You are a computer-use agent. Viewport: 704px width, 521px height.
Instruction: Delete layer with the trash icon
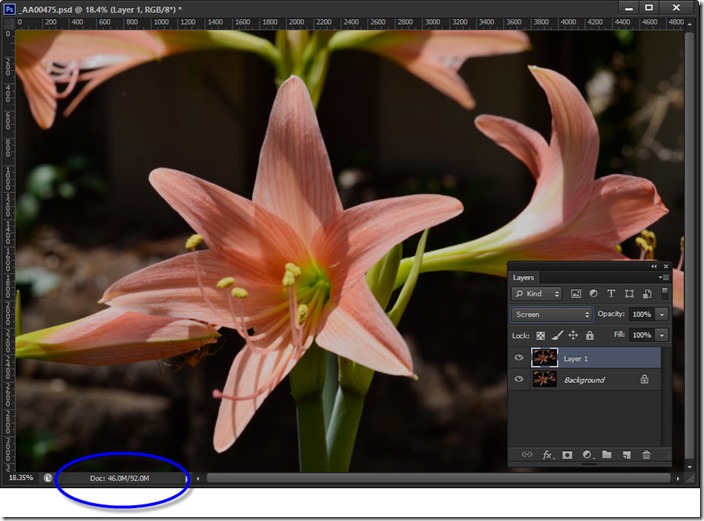pyautogui.click(x=646, y=455)
